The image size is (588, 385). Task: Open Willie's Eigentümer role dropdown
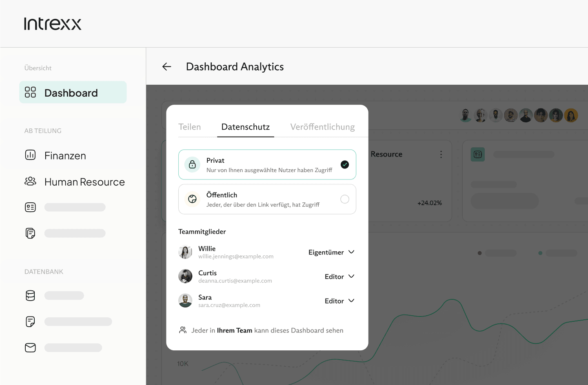(331, 252)
